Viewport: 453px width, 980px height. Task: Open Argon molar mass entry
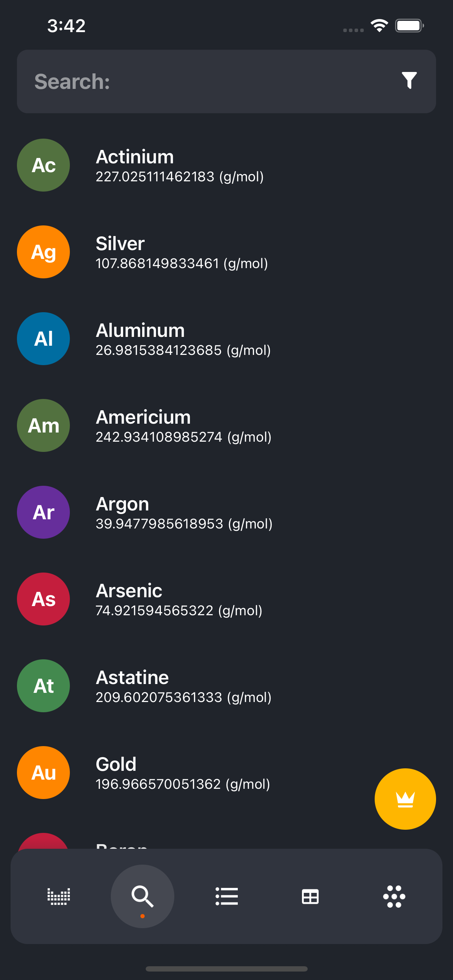point(184,524)
